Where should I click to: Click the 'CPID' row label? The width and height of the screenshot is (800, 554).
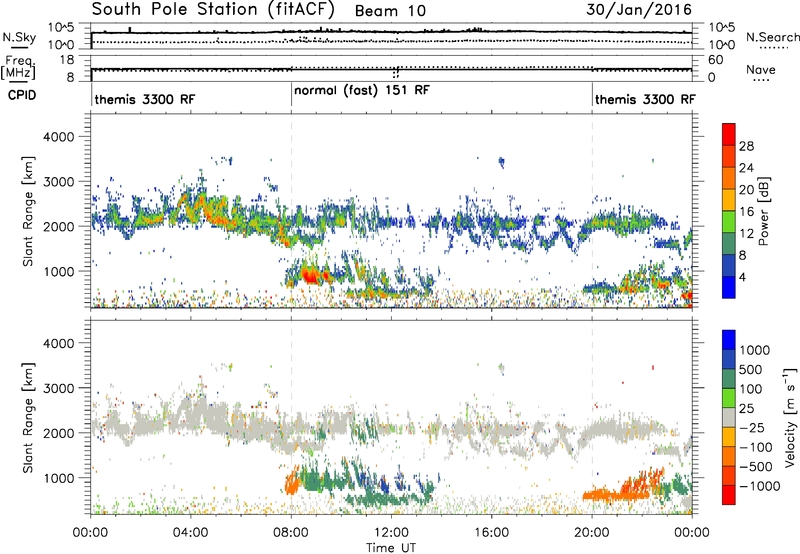(22, 95)
